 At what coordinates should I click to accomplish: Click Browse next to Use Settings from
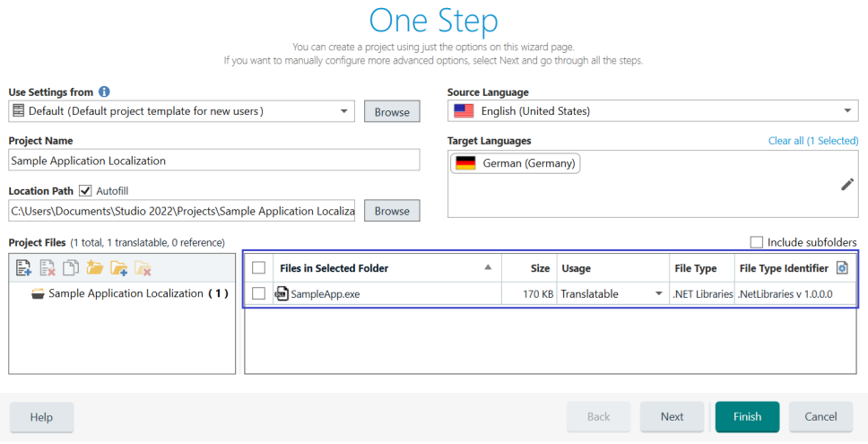392,111
